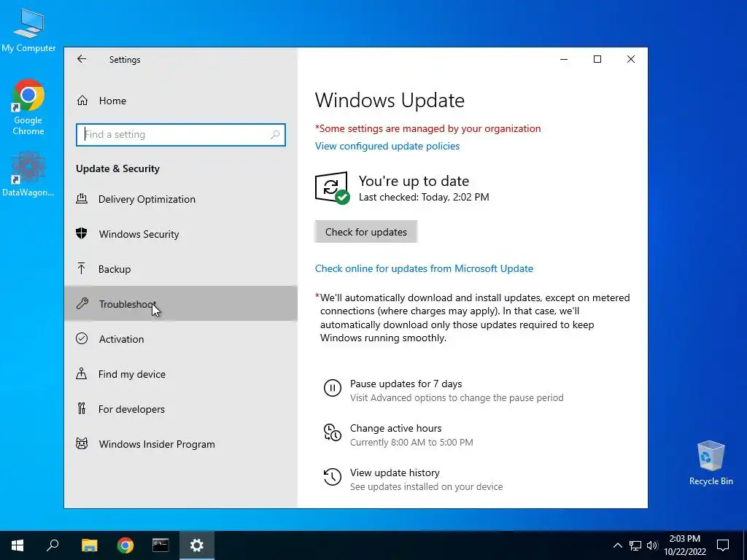
Task: Open Home in Settings sidebar
Action: point(181,101)
